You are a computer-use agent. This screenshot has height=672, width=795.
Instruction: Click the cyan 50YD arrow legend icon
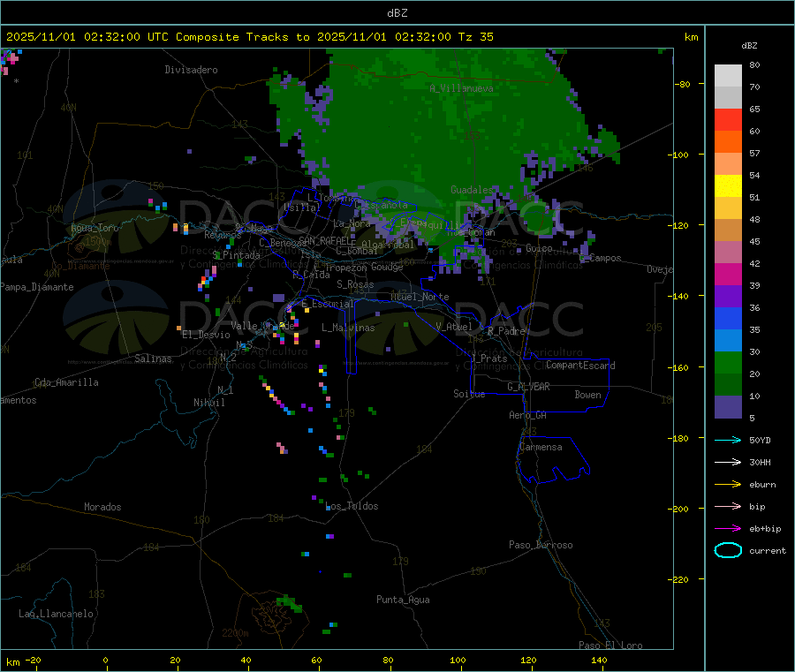click(728, 440)
